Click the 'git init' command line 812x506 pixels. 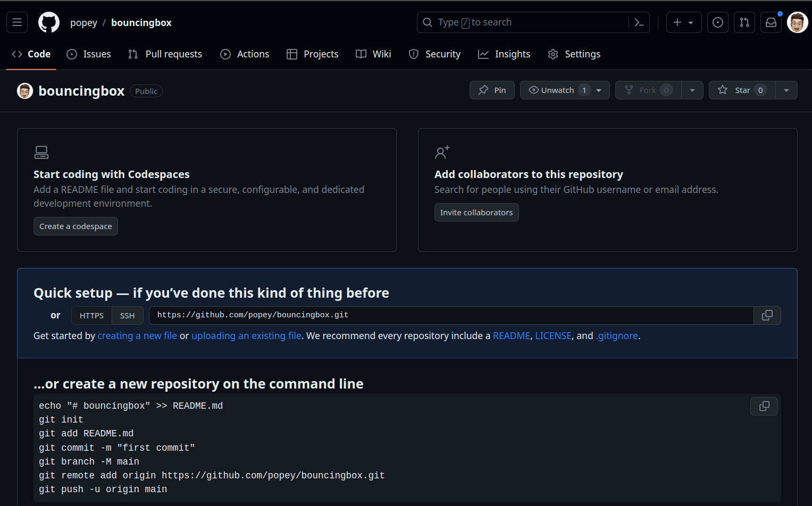click(x=61, y=420)
